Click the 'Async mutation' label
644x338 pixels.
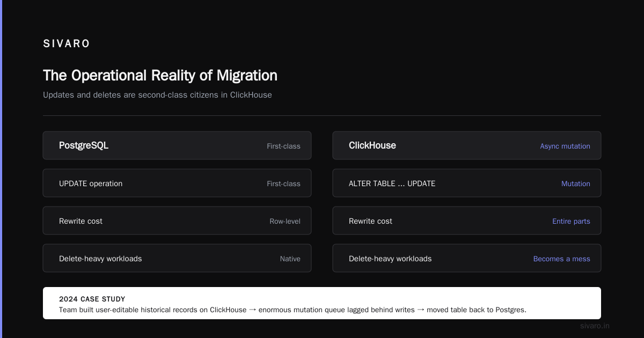pos(565,146)
